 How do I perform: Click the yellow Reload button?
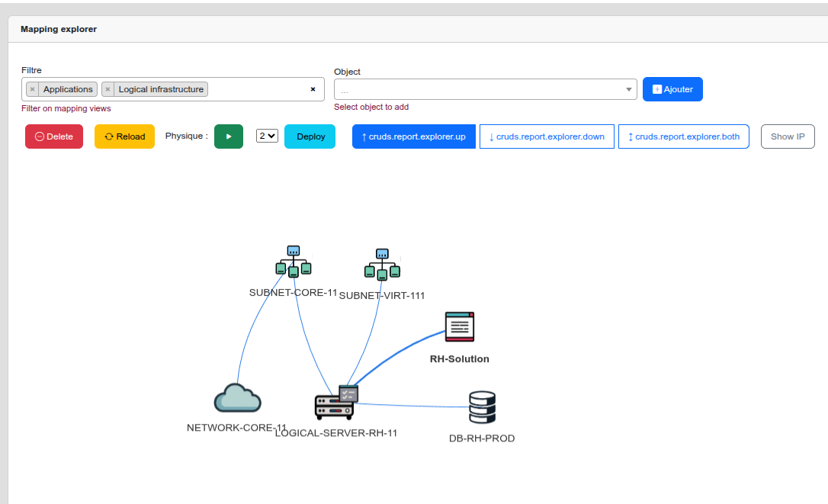click(124, 136)
